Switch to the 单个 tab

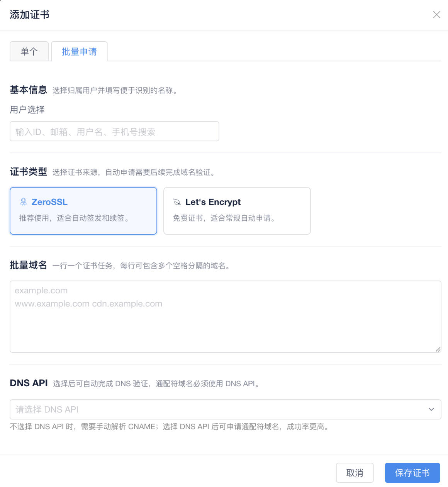29,51
